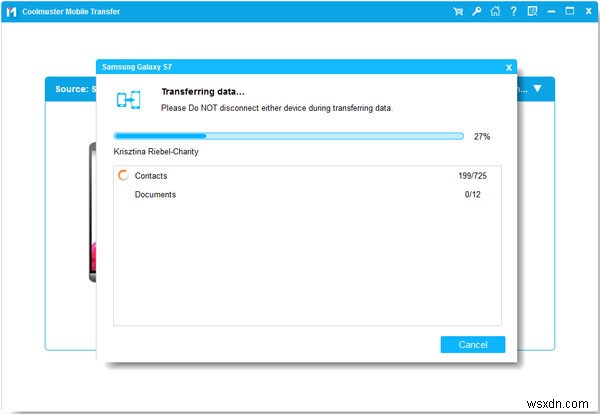Select the Contacts row

pos(307,176)
